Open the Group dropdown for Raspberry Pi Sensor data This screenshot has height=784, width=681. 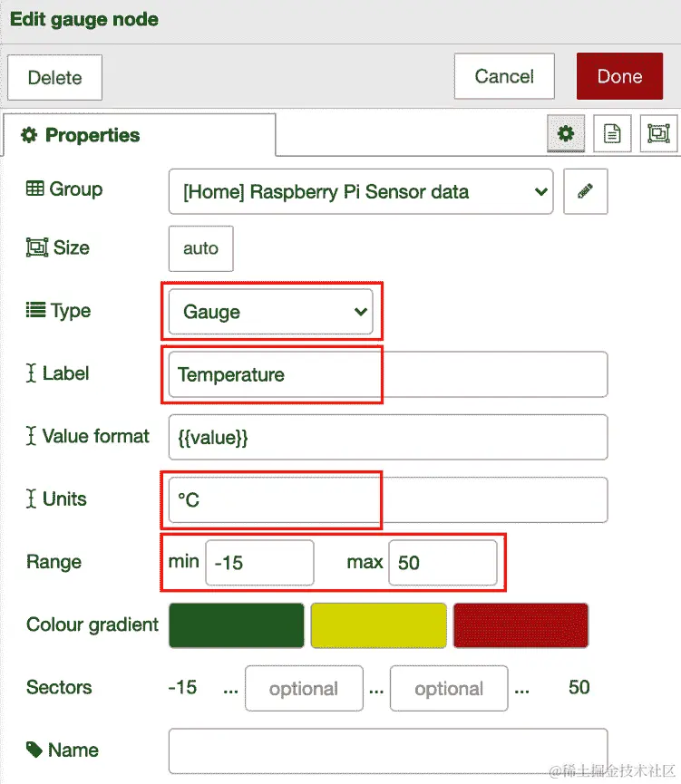pyautogui.click(x=361, y=191)
